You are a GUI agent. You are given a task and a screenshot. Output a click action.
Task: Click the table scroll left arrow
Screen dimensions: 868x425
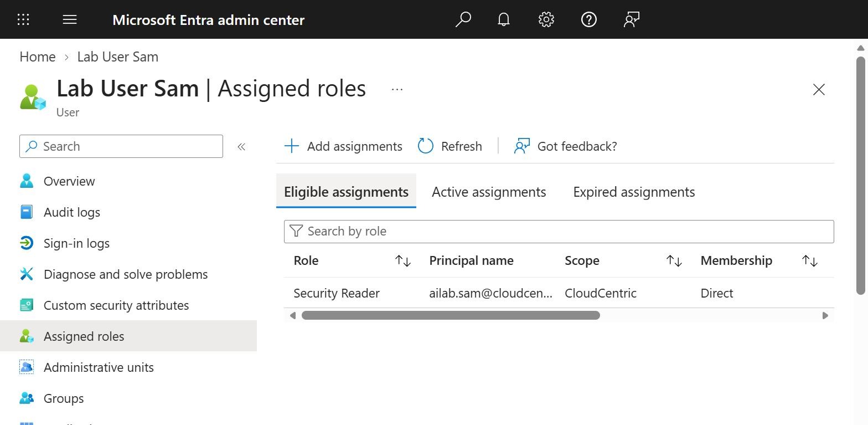click(x=293, y=315)
